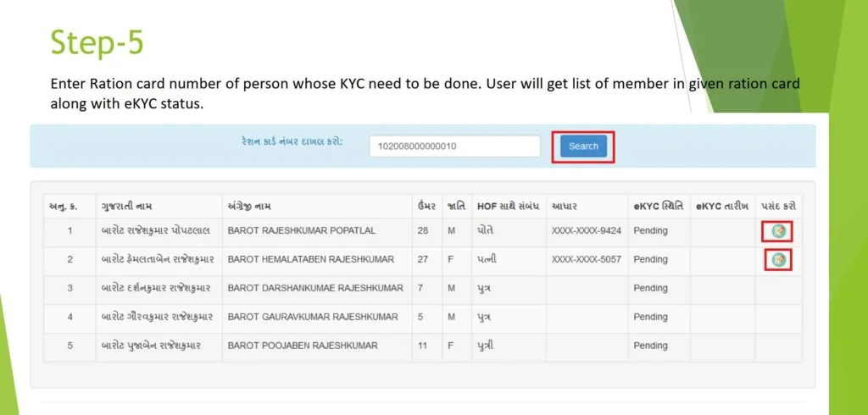Click the 'આધાર' column header
The image size is (868, 415).
565,207
